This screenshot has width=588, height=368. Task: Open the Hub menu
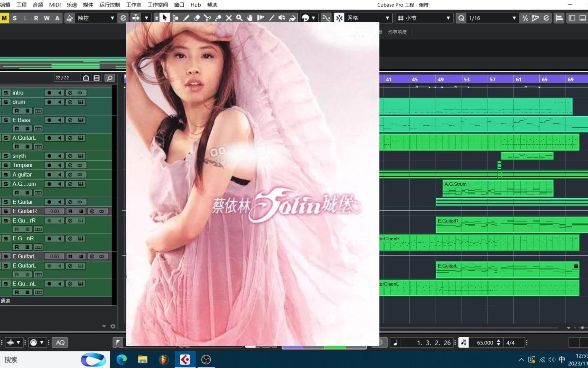[x=196, y=5]
